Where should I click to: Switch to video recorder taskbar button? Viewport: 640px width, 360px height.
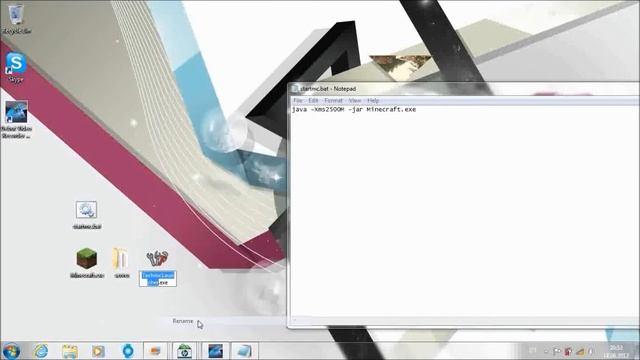[215, 351]
